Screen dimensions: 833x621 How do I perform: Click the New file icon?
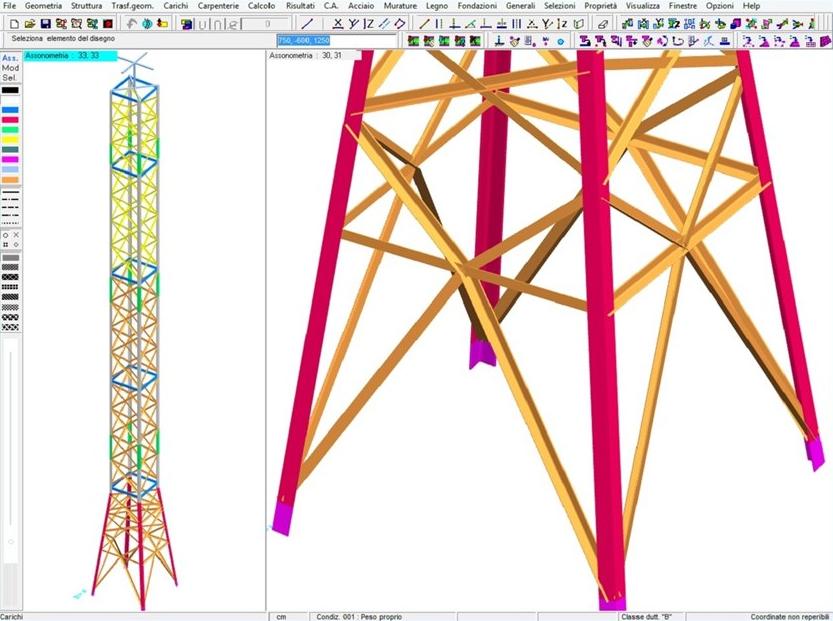coord(15,23)
